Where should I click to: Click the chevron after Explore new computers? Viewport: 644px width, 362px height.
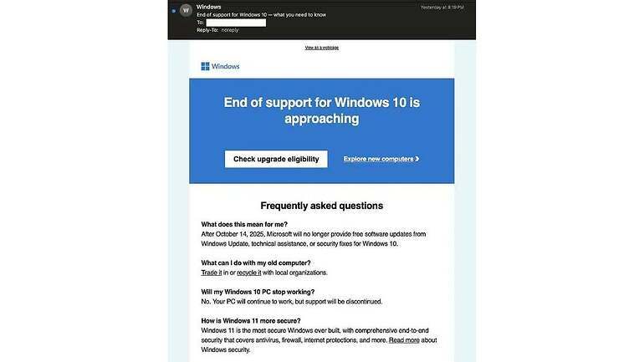(417, 159)
